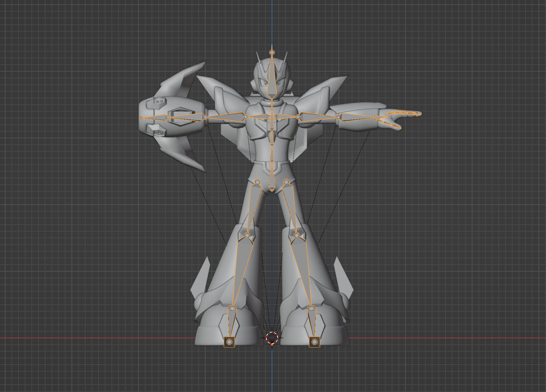The height and width of the screenshot is (392, 546).
Task: Click the elbow joint of the open-hand arm
Action: (x=338, y=117)
